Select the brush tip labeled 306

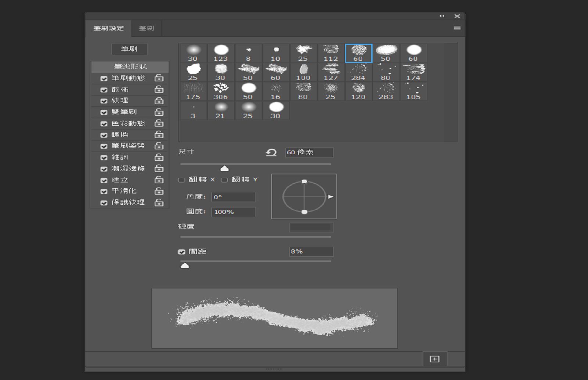tap(221, 92)
